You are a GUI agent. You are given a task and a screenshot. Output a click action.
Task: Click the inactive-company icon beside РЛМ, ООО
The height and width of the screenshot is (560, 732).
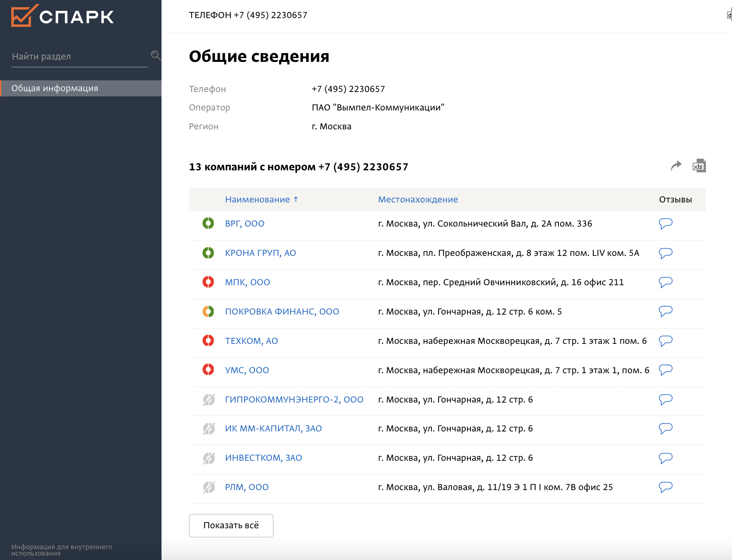[208, 487]
